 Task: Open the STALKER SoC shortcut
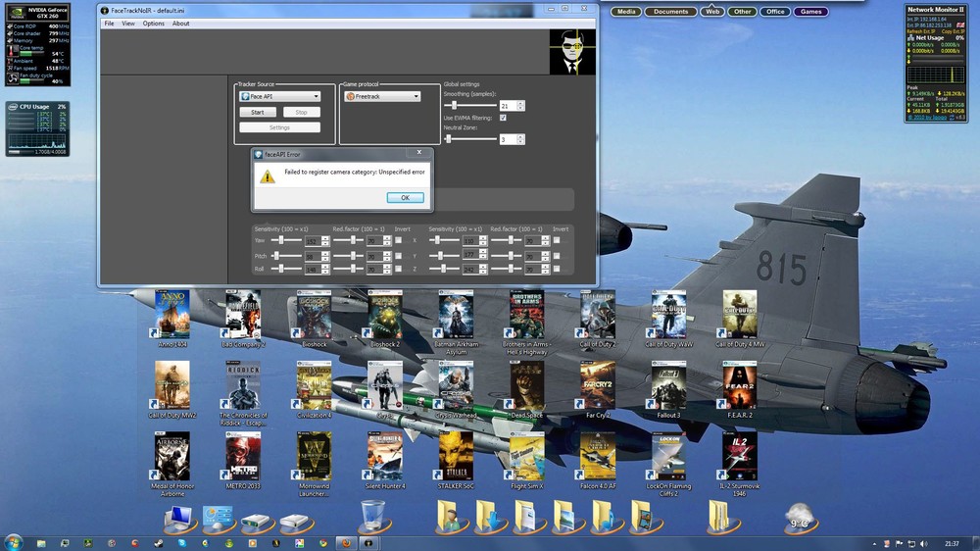pos(457,461)
